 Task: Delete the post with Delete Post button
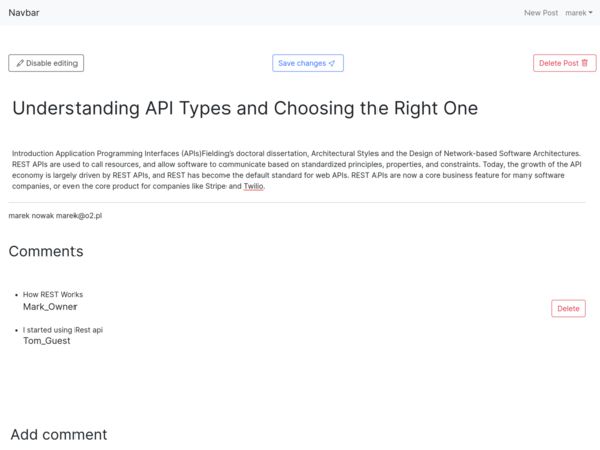pyautogui.click(x=564, y=63)
